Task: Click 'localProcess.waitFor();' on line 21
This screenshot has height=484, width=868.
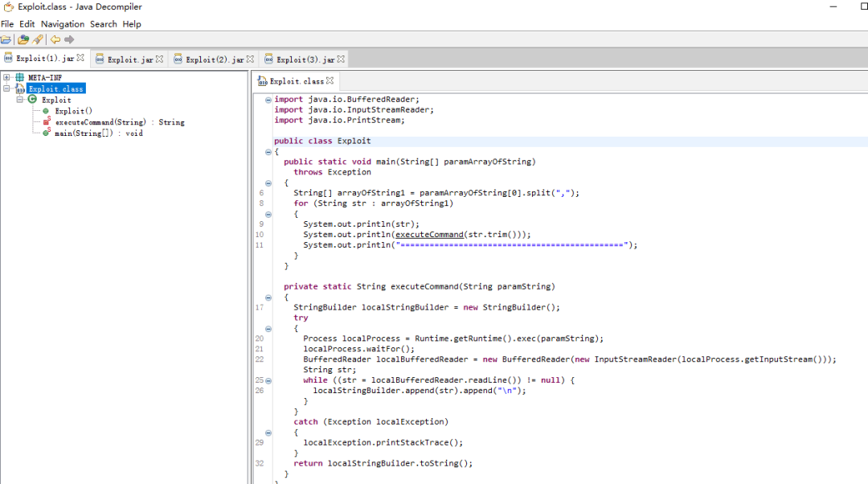Action: (x=358, y=349)
